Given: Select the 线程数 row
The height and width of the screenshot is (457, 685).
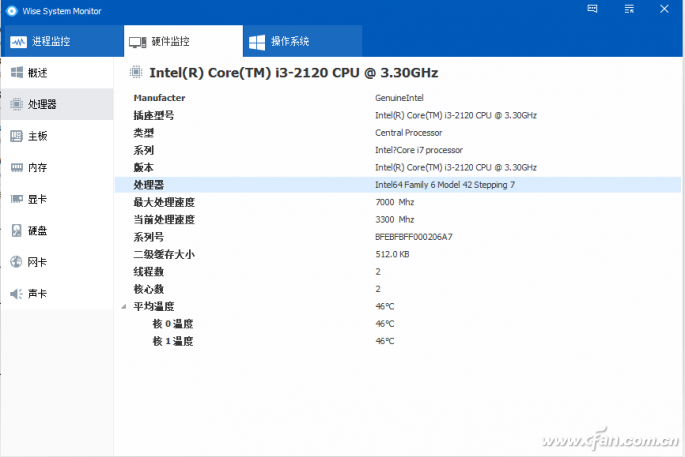Looking at the screenshot, I should (x=398, y=272).
